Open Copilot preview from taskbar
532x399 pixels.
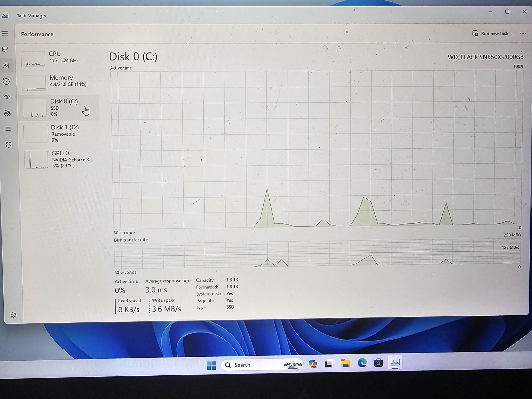(313, 364)
